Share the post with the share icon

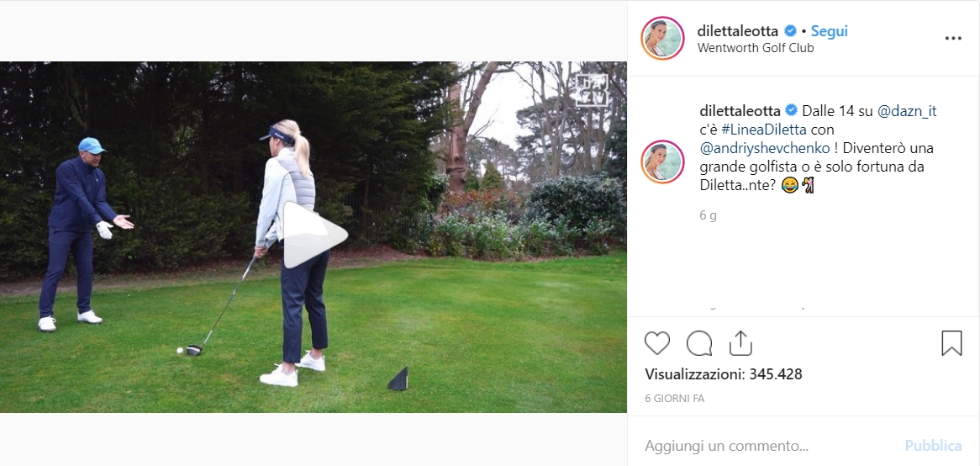tap(740, 343)
